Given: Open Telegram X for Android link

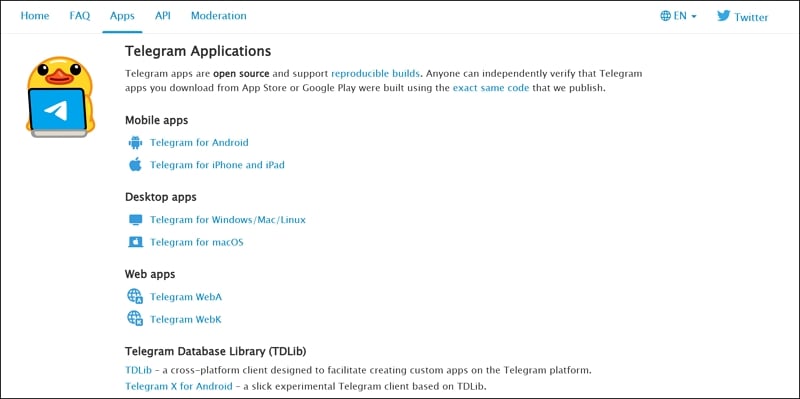Looking at the screenshot, I should [x=179, y=386].
